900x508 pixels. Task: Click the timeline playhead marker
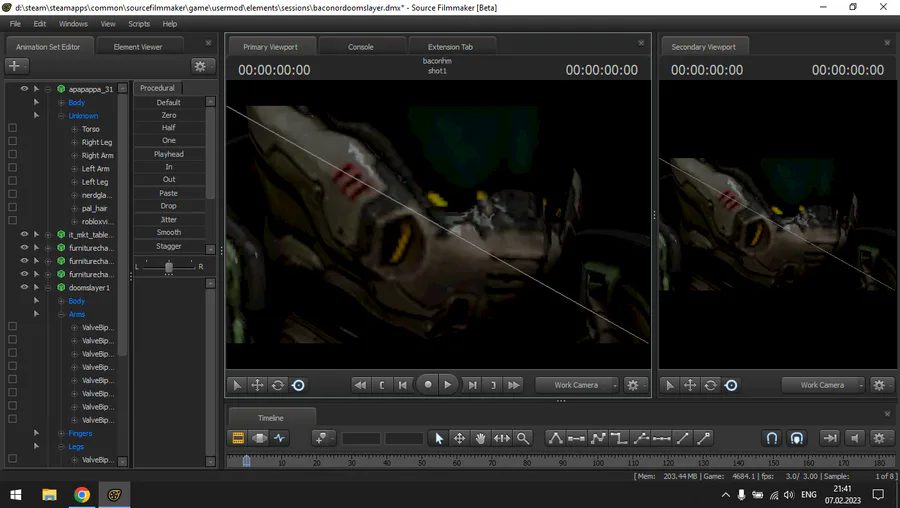tap(246, 461)
